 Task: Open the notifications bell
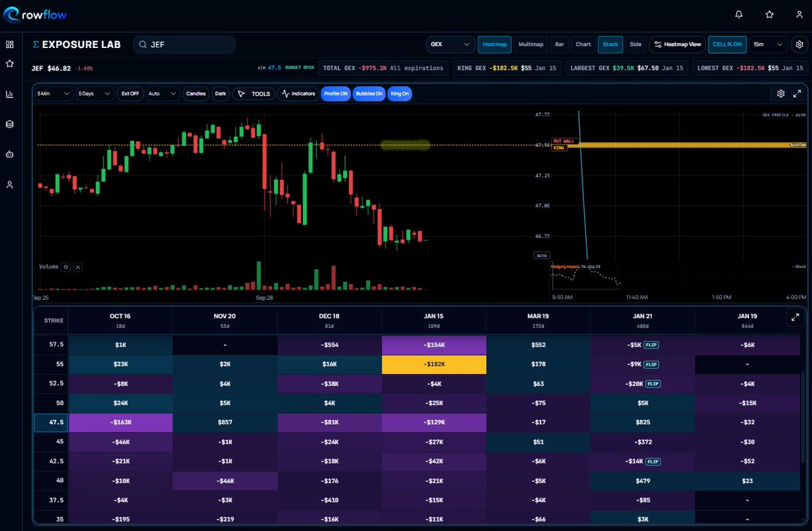click(x=739, y=14)
